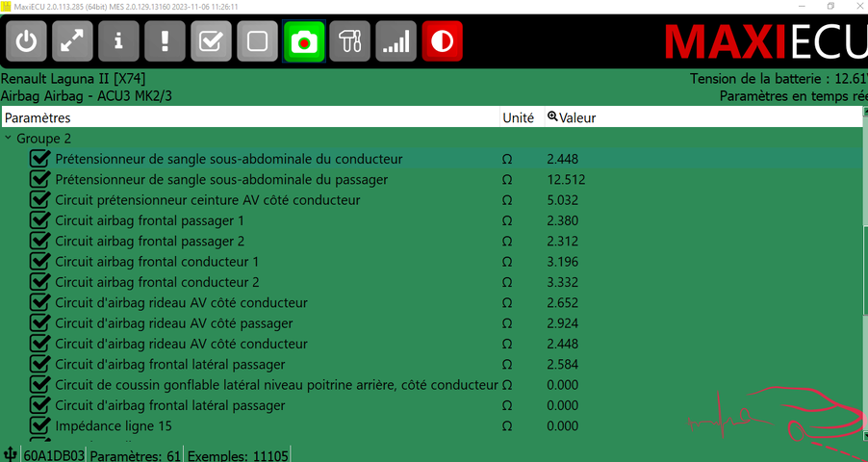Uncheck coussin gonflable latéral poitrine arrière row
The height and width of the screenshot is (462, 868).
[39, 384]
